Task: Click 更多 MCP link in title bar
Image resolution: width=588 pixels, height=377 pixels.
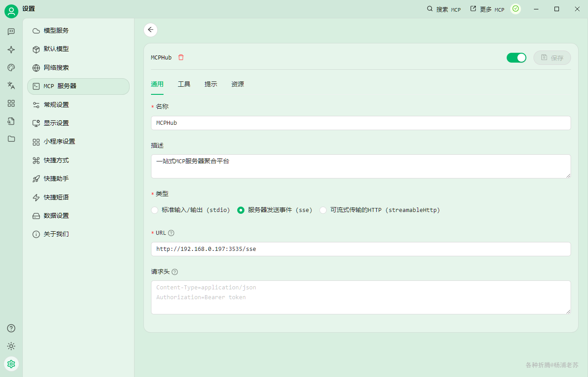Action: click(x=487, y=9)
